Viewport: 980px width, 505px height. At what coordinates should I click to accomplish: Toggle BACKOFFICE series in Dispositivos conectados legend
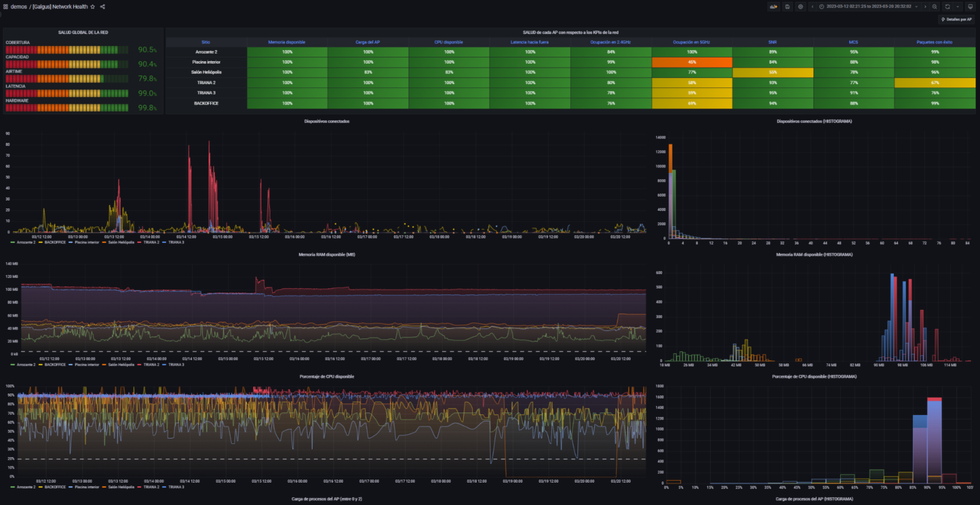click(56, 242)
